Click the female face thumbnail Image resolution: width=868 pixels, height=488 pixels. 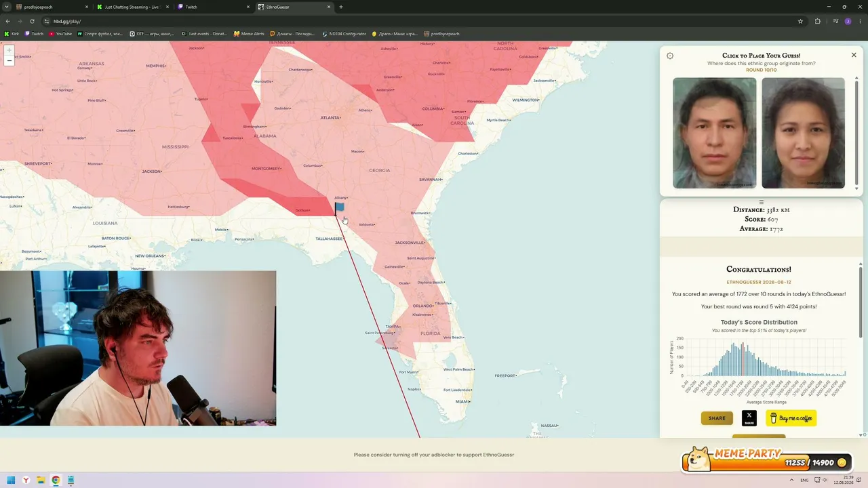[x=803, y=133]
